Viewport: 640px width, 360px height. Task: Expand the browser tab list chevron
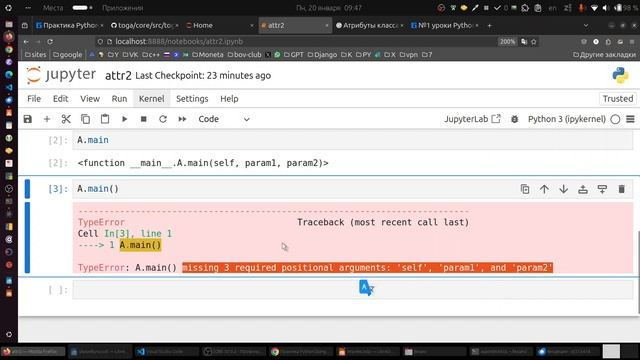[586, 25]
